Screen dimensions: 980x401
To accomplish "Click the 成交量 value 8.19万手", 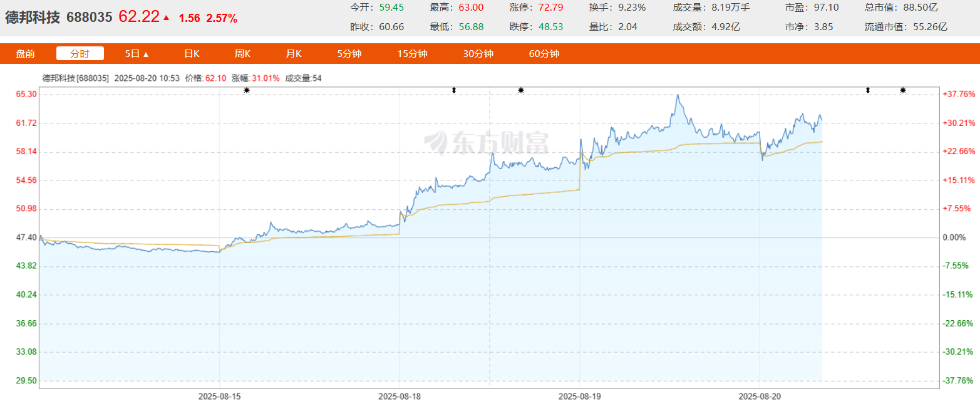I will tap(731, 8).
